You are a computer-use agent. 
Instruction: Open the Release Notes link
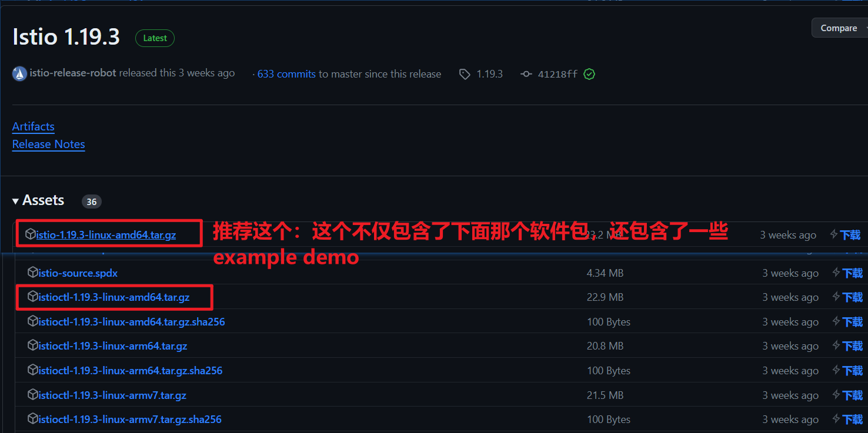pyautogui.click(x=49, y=144)
